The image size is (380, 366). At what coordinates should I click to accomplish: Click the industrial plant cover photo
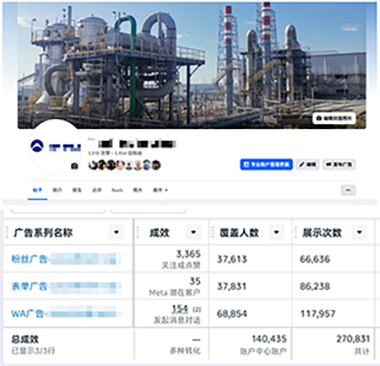(192, 65)
